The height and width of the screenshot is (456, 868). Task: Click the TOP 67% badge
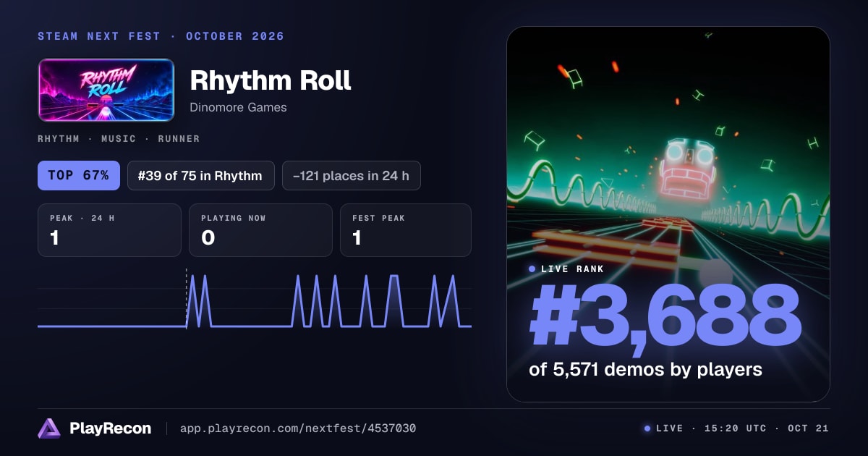[x=79, y=175]
